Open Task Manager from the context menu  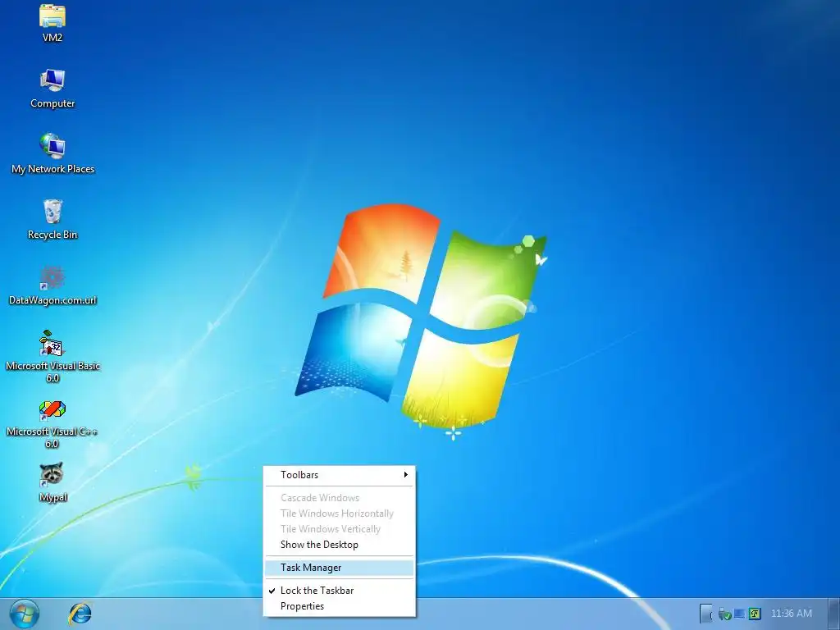[339, 568]
